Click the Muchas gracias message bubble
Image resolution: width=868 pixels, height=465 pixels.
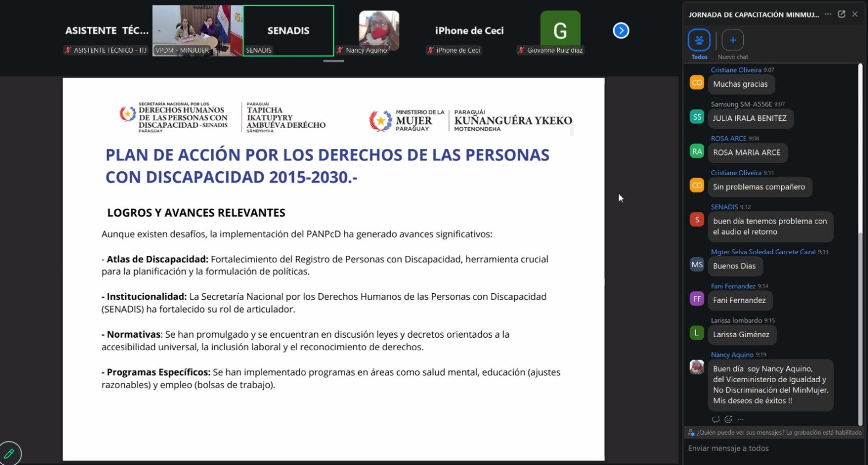[741, 84]
